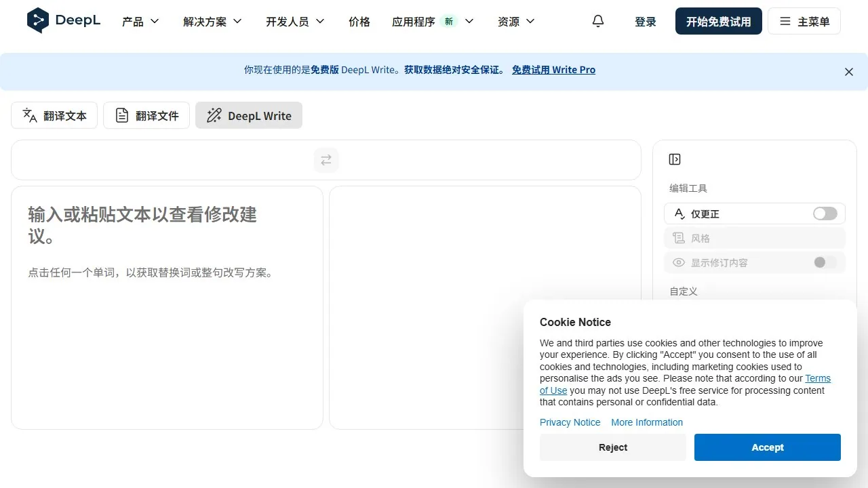The height and width of the screenshot is (488, 868).
Task: Expand the 开发人员 dropdown menu
Action: (295, 22)
